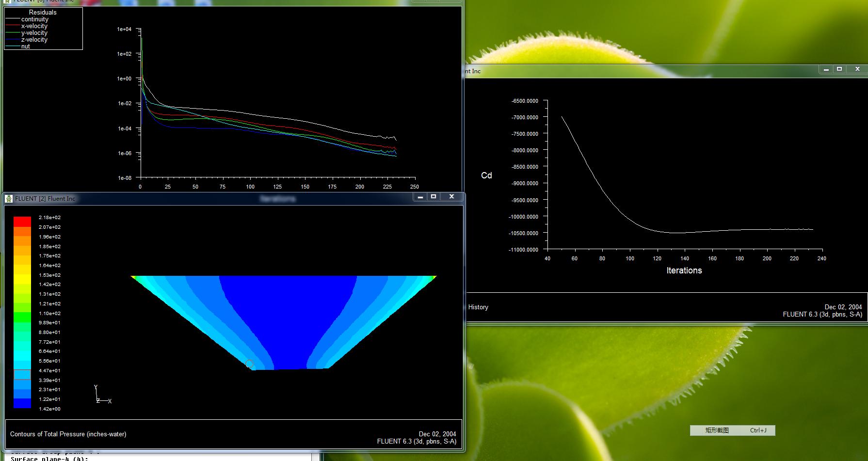Viewport: 868px width, 461px height.
Task: Click the continuity entry in Residuals legend
Action: coord(34,19)
